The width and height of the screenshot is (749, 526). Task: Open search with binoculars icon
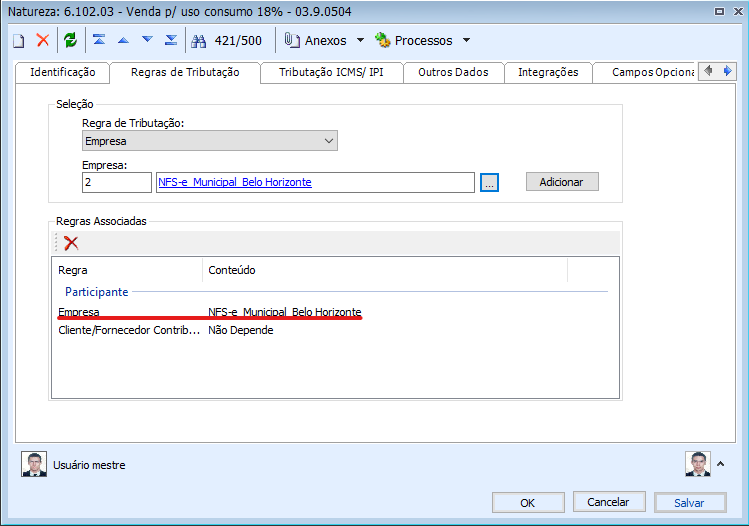point(198,41)
